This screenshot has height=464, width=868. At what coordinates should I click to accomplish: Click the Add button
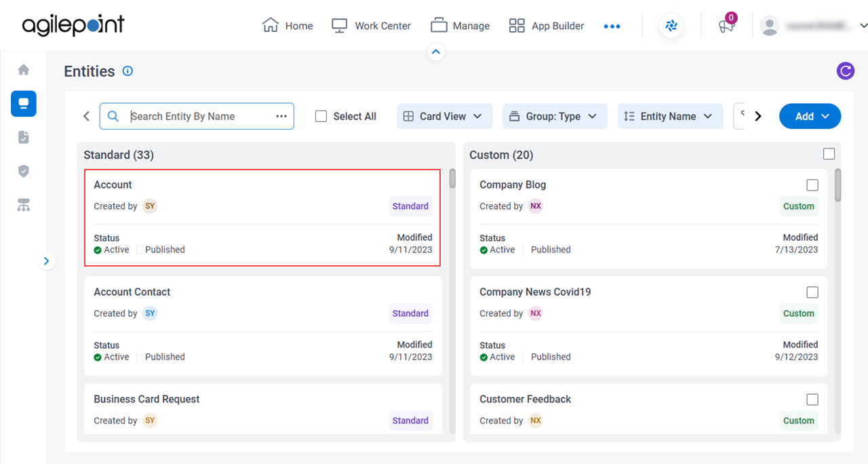coord(810,116)
